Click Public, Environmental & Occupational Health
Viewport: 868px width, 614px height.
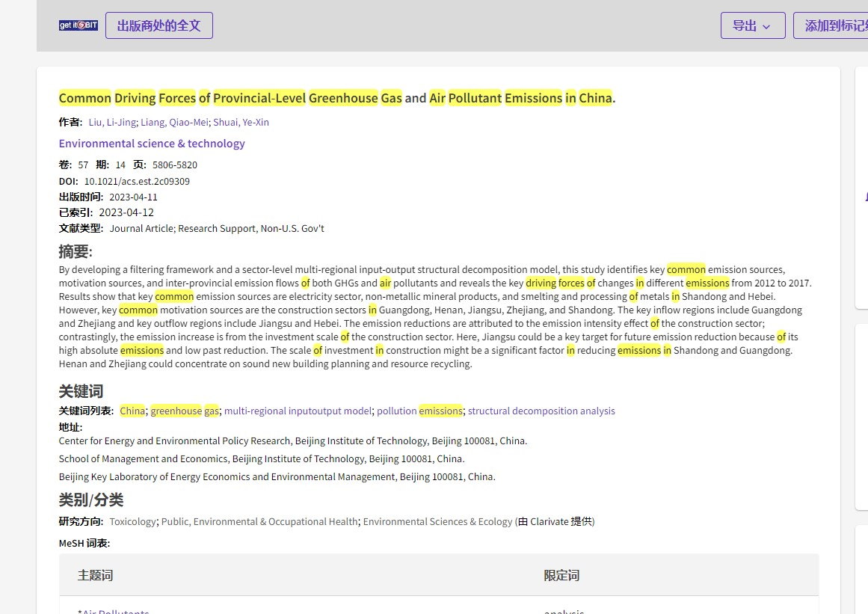click(259, 521)
